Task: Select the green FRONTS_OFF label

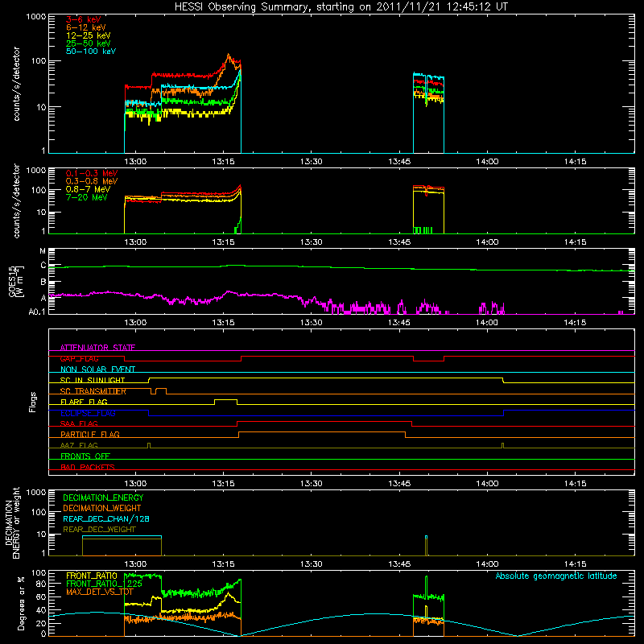Action: [x=85, y=456]
